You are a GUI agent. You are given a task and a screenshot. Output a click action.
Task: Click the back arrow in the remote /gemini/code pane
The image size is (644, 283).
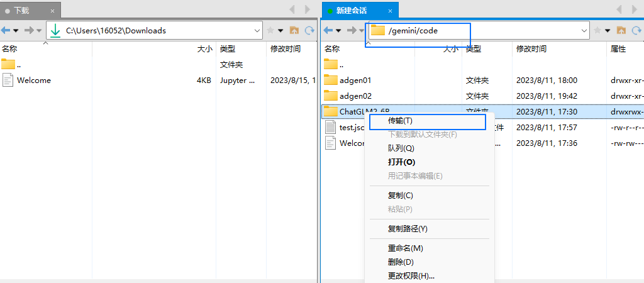pyautogui.click(x=328, y=30)
